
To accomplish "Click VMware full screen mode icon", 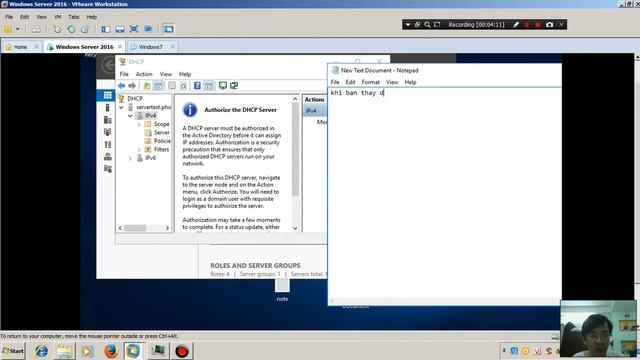I will 134,29.
